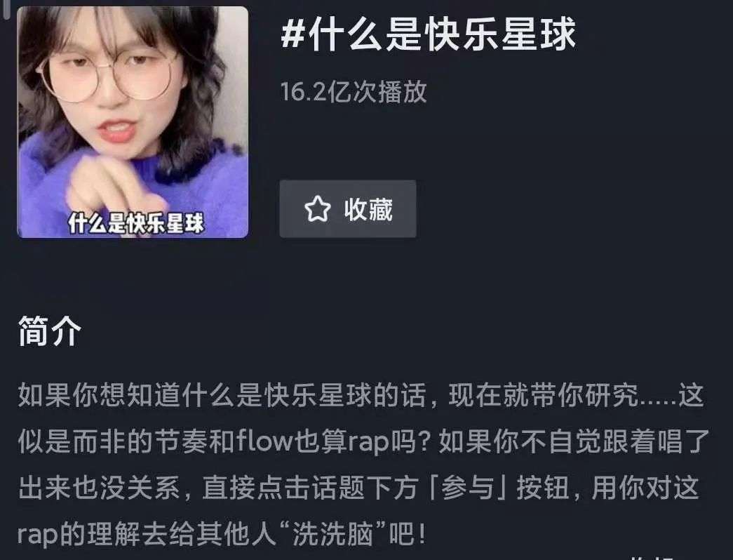The width and height of the screenshot is (733, 560).
Task: Click the description line starting with 出来也没关系
Action: tap(358, 488)
